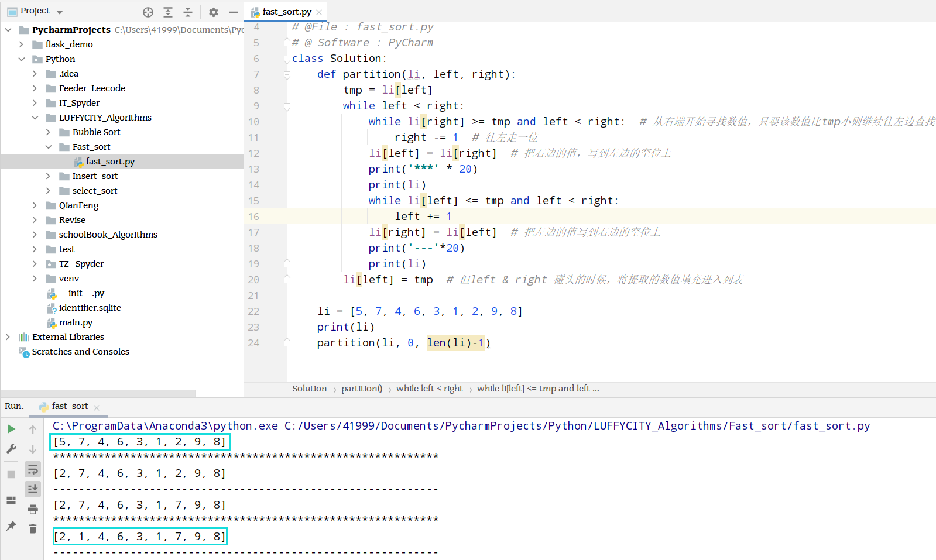936x560 pixels.
Task: Toggle pin tab in Run panel
Action: tap(11, 525)
